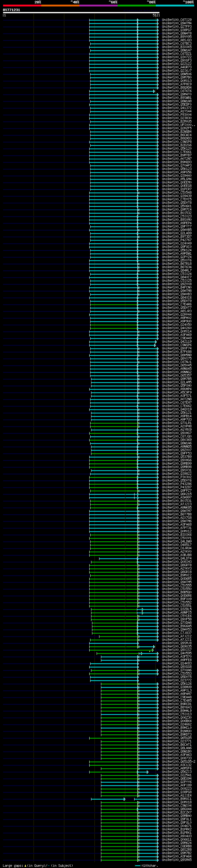The height and width of the screenshot is (868, 197).
Task: Select the label UniRef100_A1YS44
Action: click(177, 111)
